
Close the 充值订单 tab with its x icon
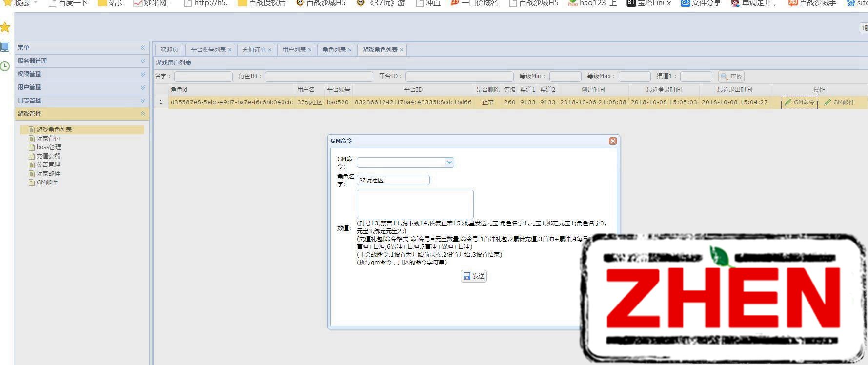click(270, 50)
